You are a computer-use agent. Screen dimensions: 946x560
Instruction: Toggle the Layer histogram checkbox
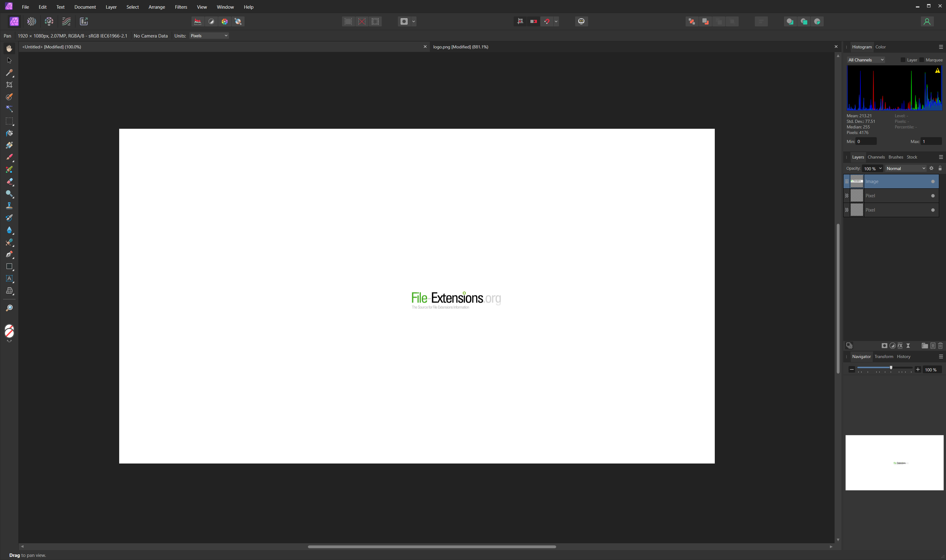click(903, 60)
